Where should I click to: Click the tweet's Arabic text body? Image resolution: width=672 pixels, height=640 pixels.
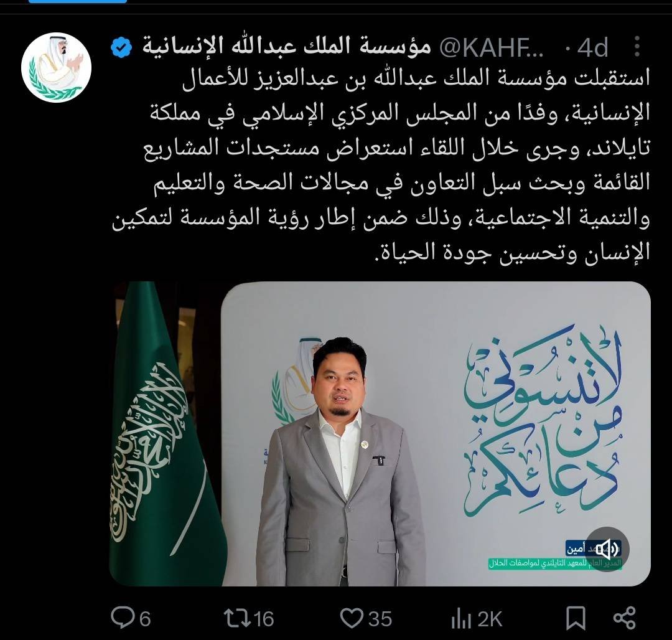point(381,164)
